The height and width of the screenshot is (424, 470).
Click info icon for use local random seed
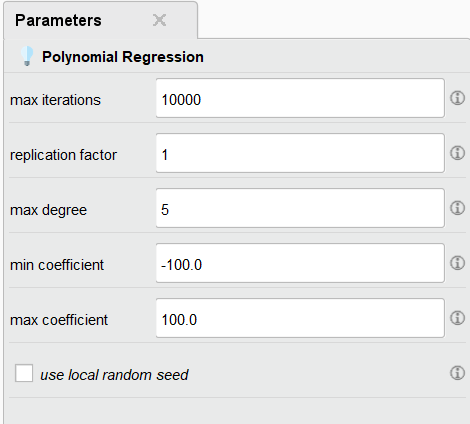point(457,373)
